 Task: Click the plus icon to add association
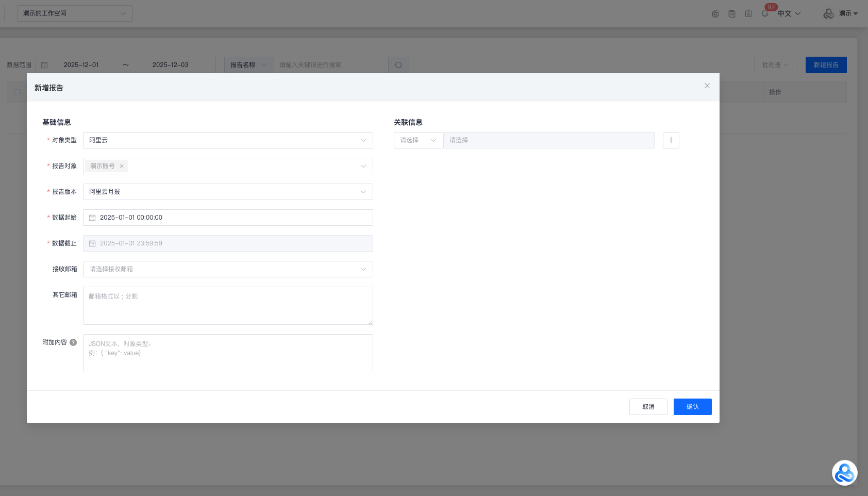[x=671, y=140]
